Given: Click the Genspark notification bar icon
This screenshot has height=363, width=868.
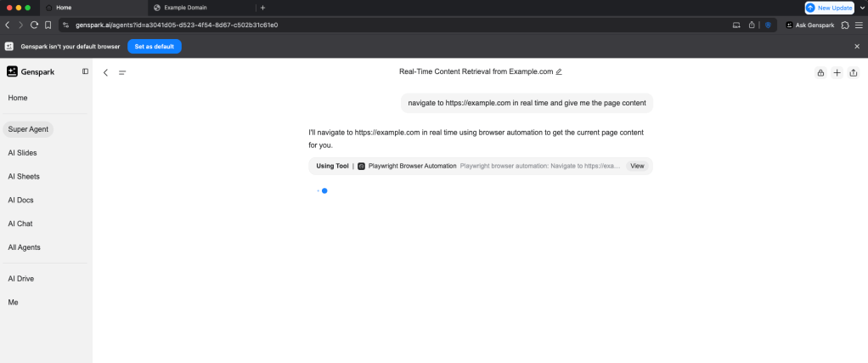Looking at the screenshot, I should [8, 47].
